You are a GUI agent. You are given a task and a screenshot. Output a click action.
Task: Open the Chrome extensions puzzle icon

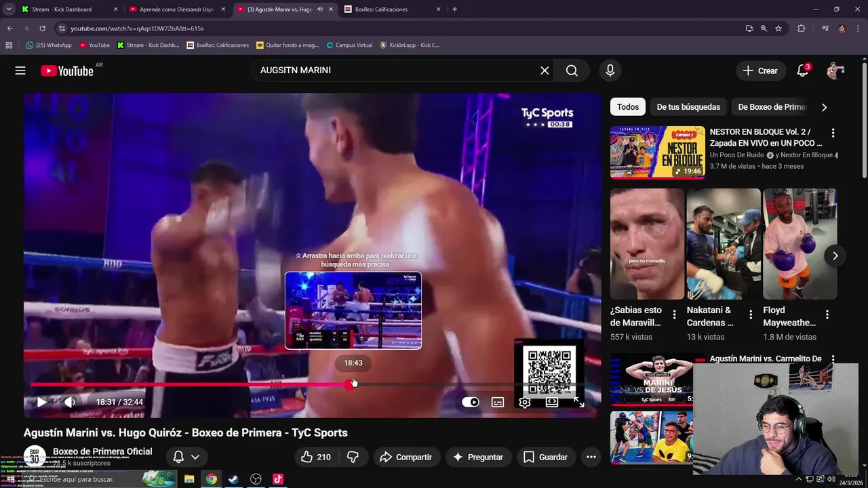[x=802, y=28]
